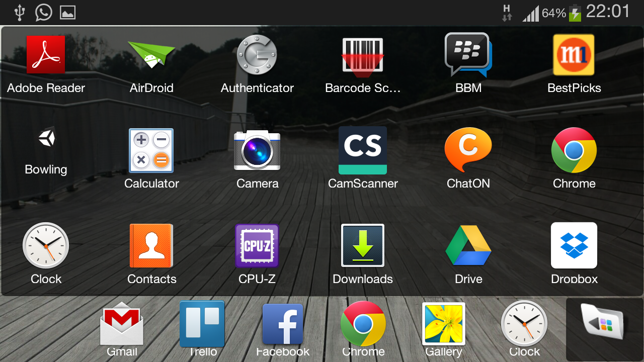This screenshot has height=362, width=644.
Task: Open the Downloads app
Action: (363, 246)
